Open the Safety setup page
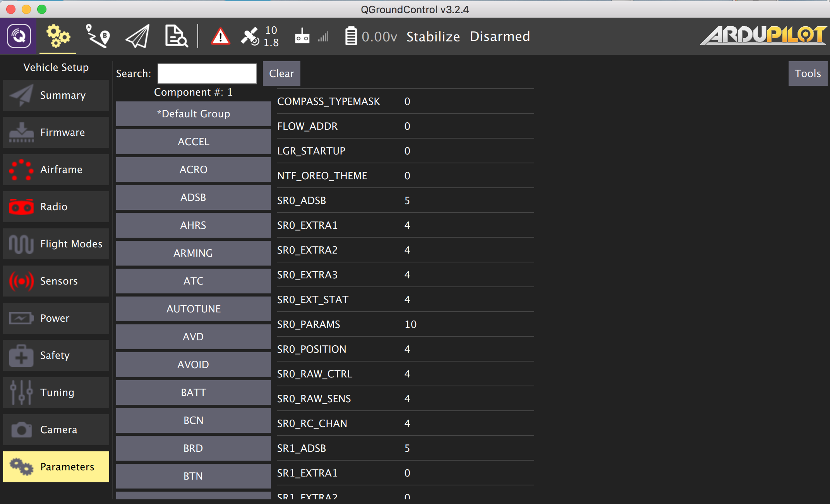The image size is (830, 504). coord(56,355)
